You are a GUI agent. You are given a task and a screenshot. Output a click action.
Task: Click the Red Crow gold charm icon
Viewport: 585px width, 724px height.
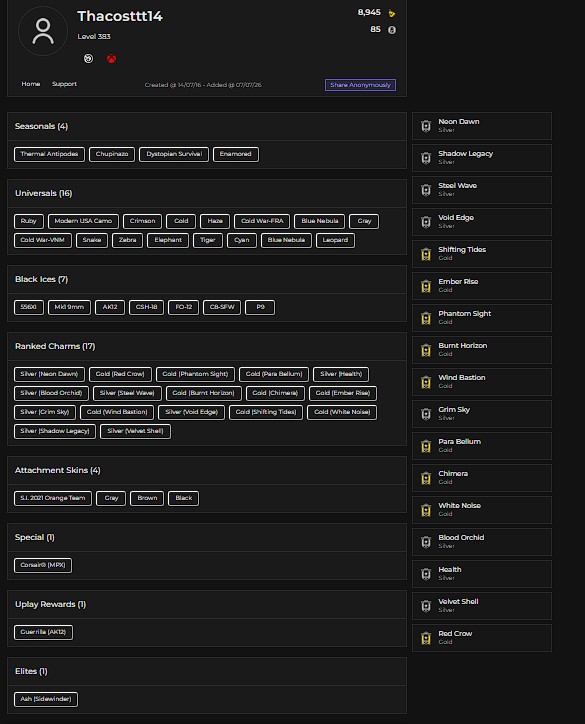(426, 638)
